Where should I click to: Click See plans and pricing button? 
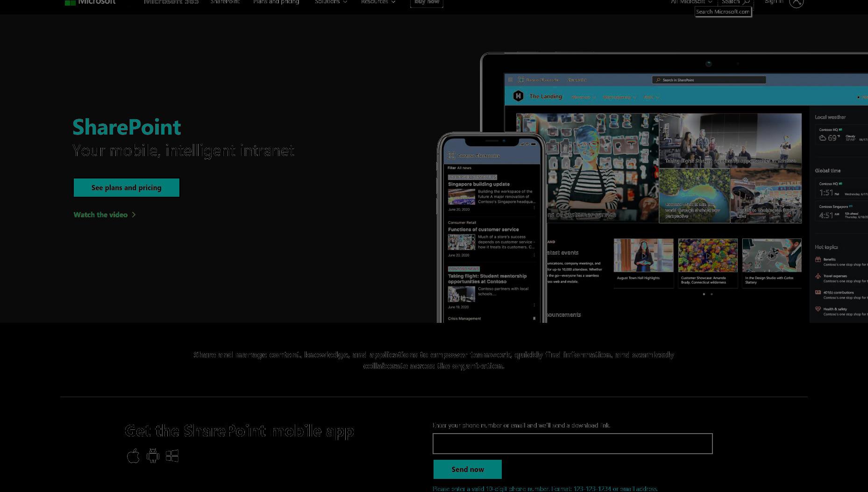point(127,187)
